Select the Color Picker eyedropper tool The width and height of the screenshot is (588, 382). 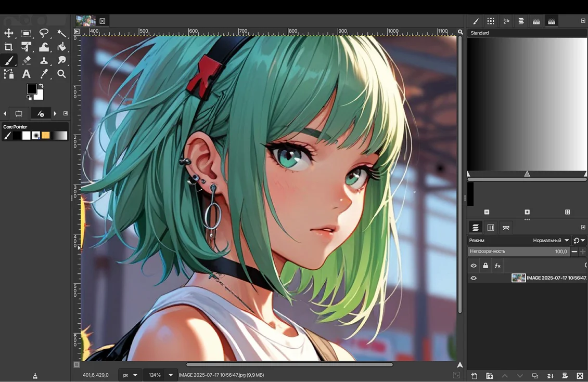[44, 74]
